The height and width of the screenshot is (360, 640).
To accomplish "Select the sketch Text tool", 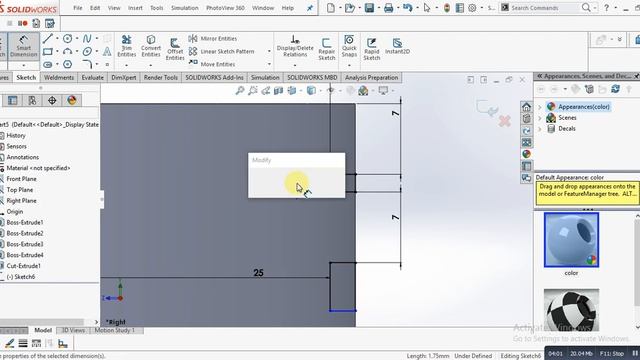I will coord(107,51).
